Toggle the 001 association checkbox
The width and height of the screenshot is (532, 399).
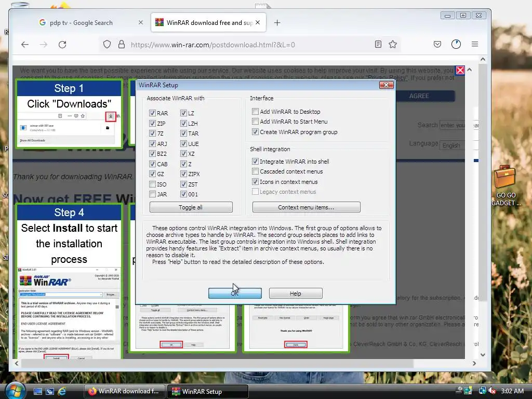(183, 194)
